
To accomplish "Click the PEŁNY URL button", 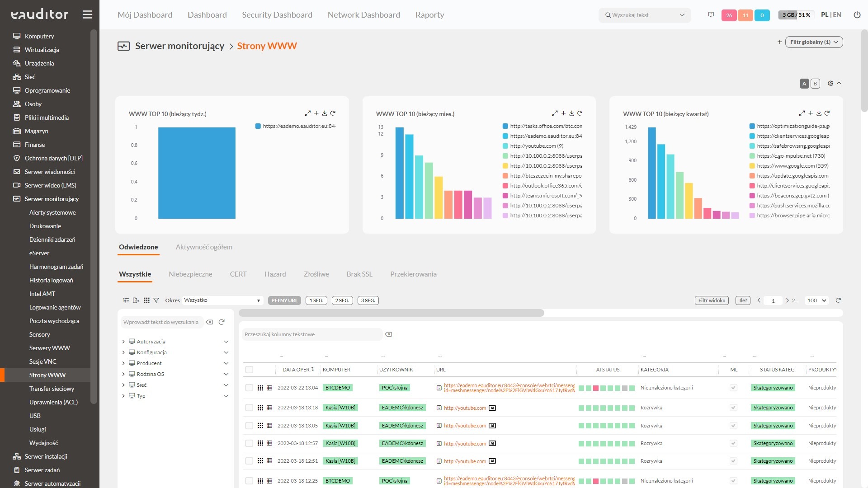I will click(x=284, y=300).
